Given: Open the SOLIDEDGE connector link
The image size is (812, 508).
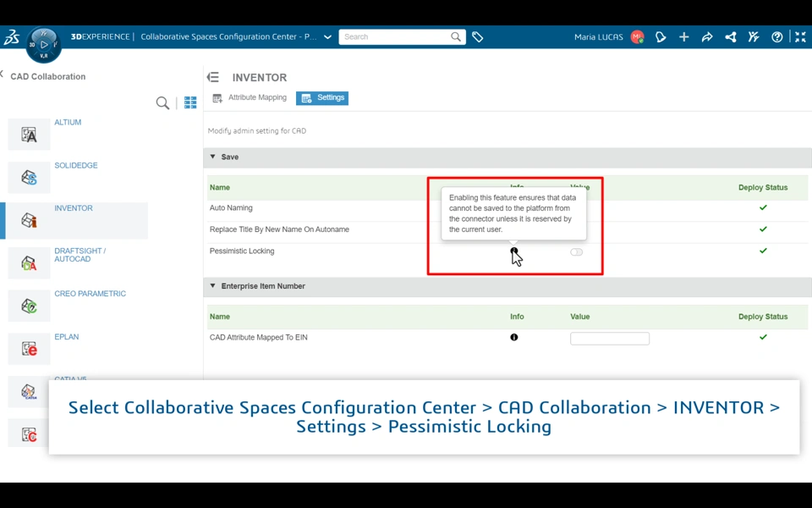Looking at the screenshot, I should click(x=76, y=165).
